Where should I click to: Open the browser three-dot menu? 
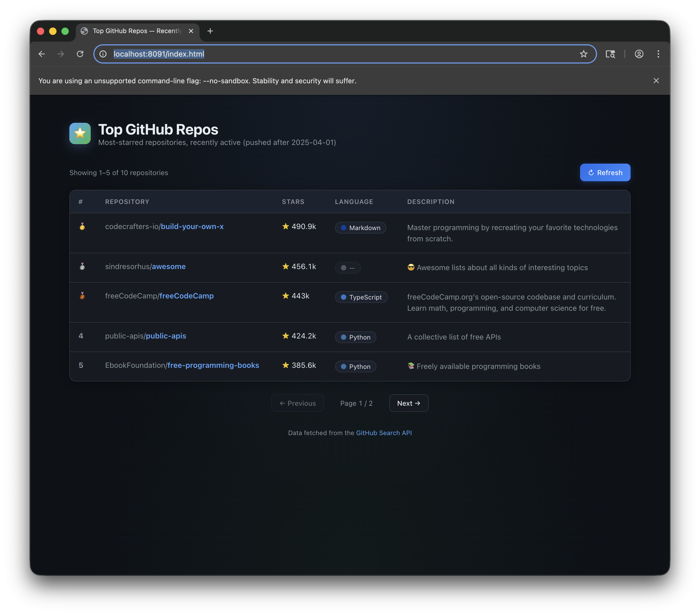(x=658, y=54)
